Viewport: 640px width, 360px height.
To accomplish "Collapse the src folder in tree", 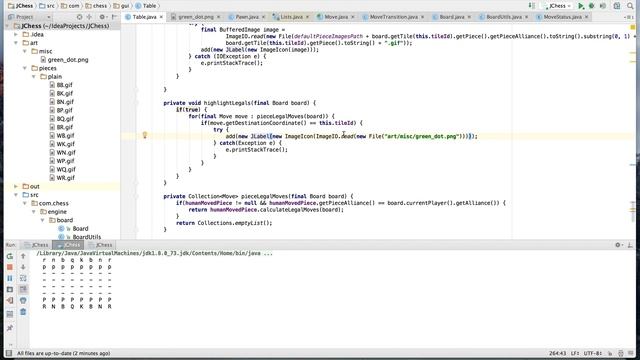I will click(x=16, y=195).
